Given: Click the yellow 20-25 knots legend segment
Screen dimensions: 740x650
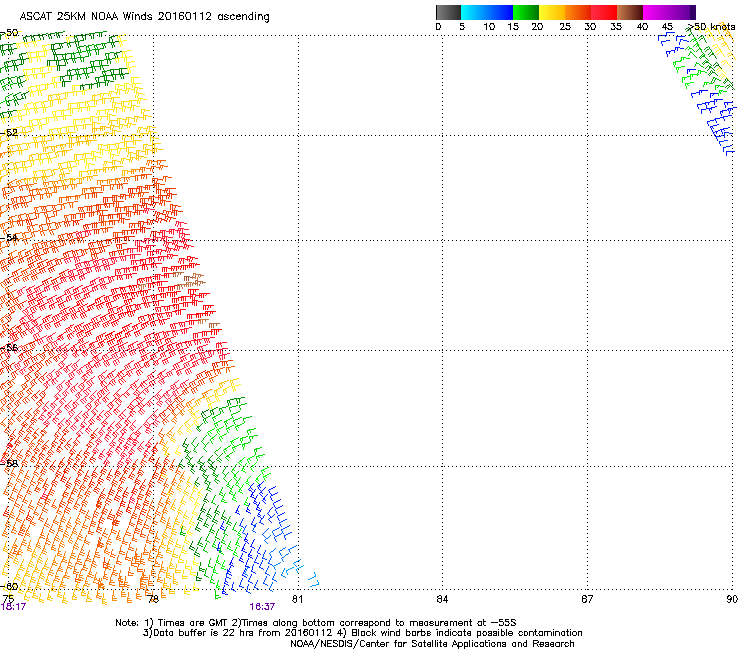Looking at the screenshot, I should pos(552,12).
